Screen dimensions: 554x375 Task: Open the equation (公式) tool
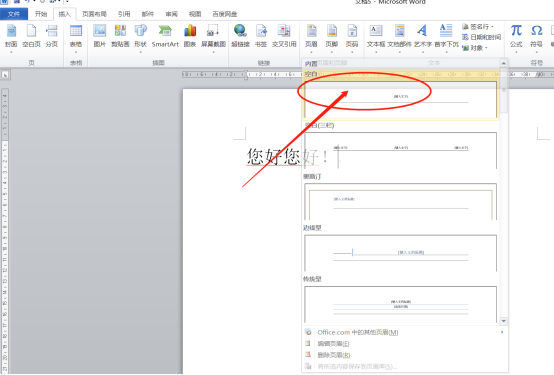516,38
